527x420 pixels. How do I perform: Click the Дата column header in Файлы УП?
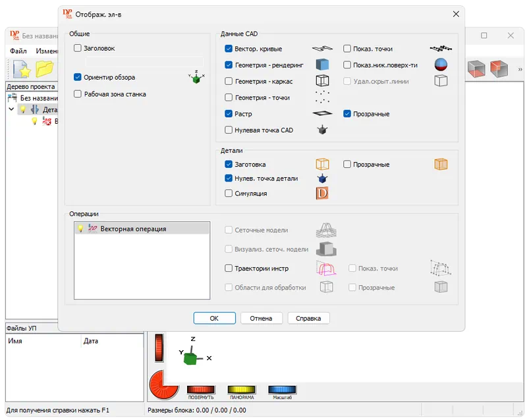[x=113, y=341]
